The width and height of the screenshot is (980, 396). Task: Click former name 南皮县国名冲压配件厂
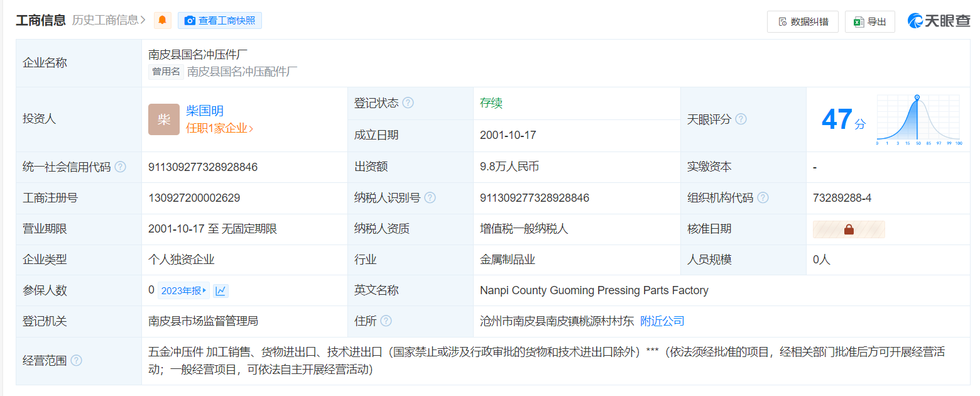point(242,72)
